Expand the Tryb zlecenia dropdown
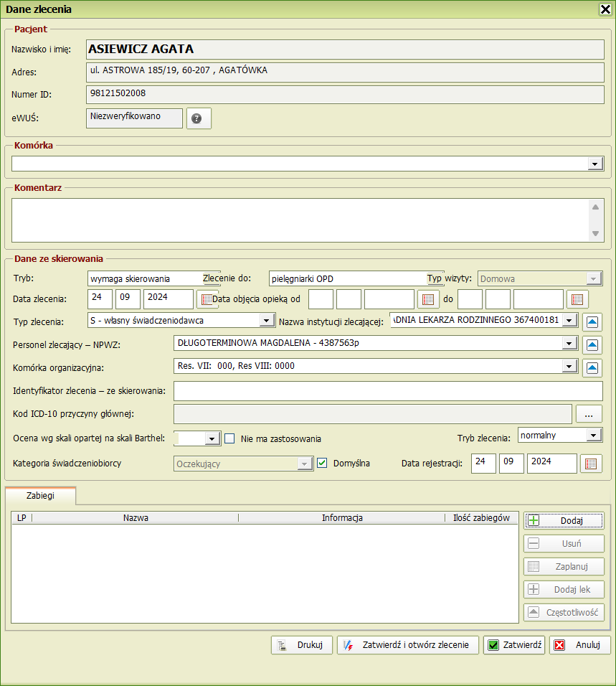 click(x=593, y=436)
